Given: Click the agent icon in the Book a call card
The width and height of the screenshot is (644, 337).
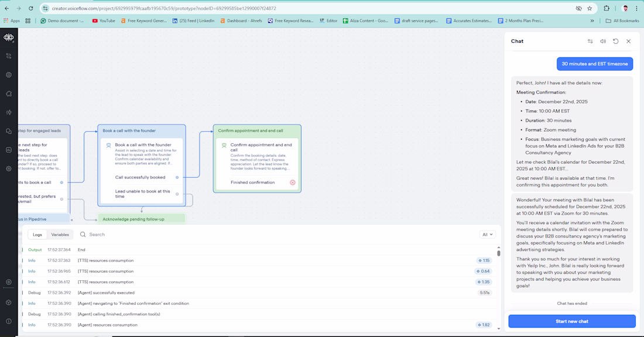Looking at the screenshot, I should (108, 145).
